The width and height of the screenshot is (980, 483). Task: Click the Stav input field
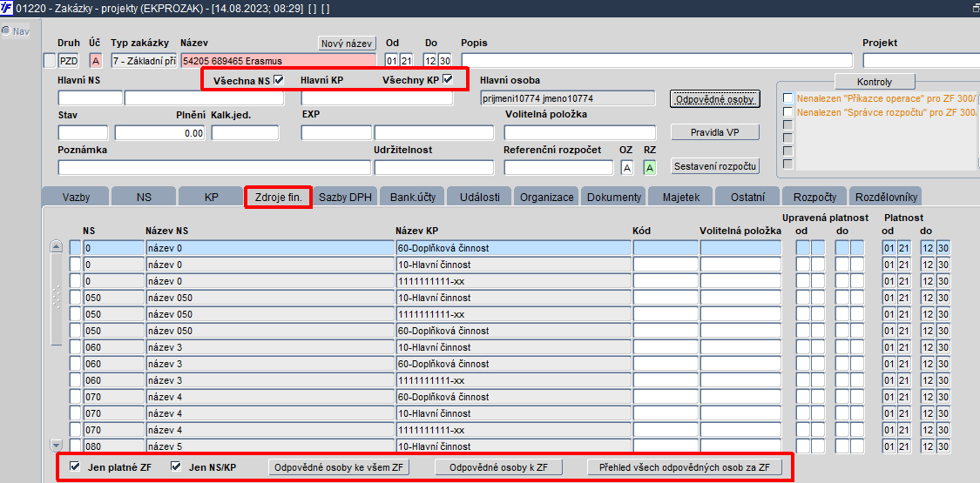click(83, 133)
